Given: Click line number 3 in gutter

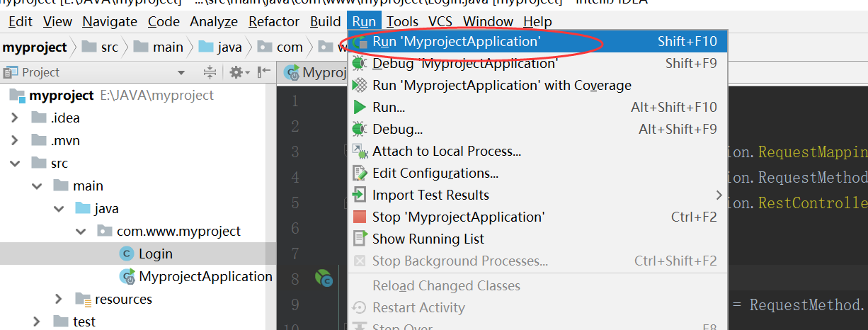Looking at the screenshot, I should (x=295, y=152).
